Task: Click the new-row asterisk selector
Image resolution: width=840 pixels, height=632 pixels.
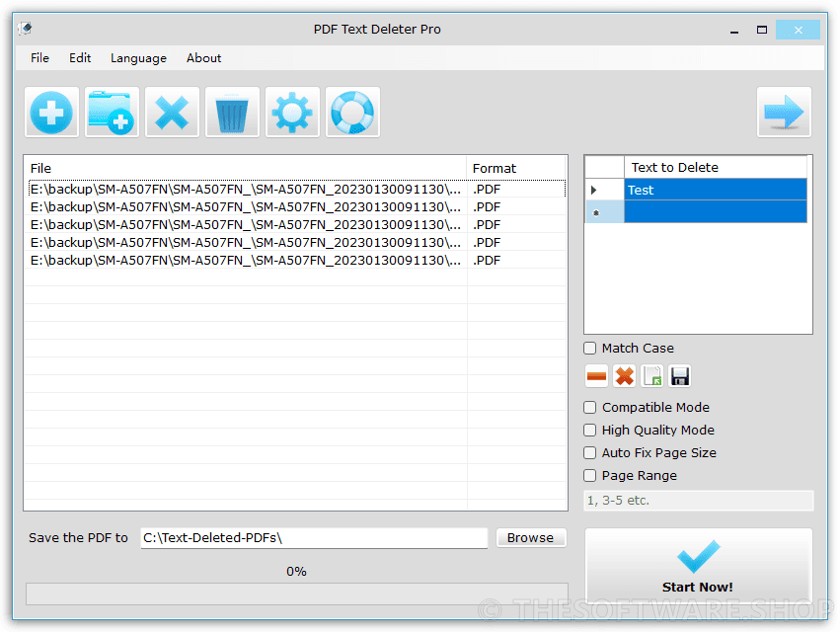Action: [x=604, y=212]
